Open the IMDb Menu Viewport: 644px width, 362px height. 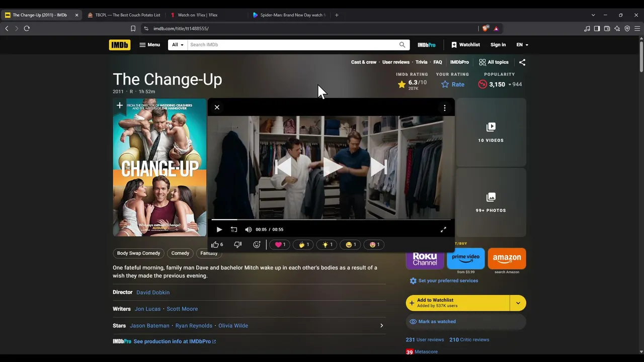point(149,45)
